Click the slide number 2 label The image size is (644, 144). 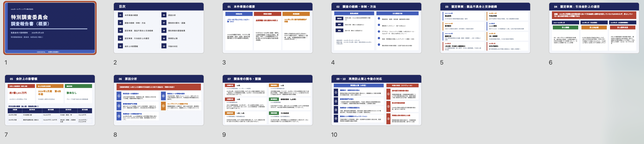pos(115,62)
